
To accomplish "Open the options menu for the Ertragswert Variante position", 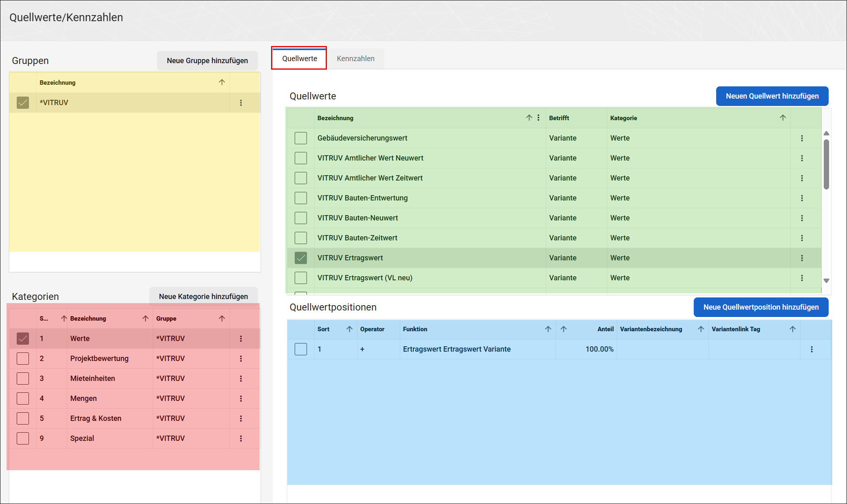I will point(812,349).
